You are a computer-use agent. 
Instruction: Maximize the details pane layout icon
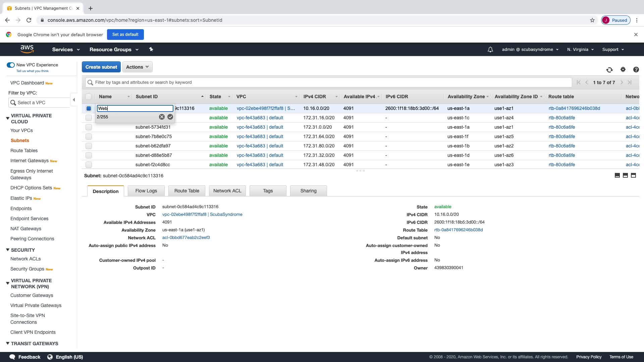click(633, 175)
